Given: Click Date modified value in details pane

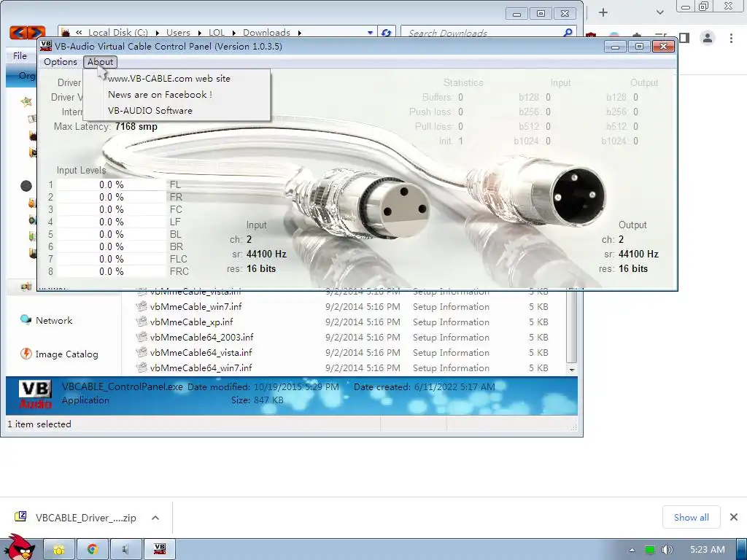Looking at the screenshot, I should point(296,387).
